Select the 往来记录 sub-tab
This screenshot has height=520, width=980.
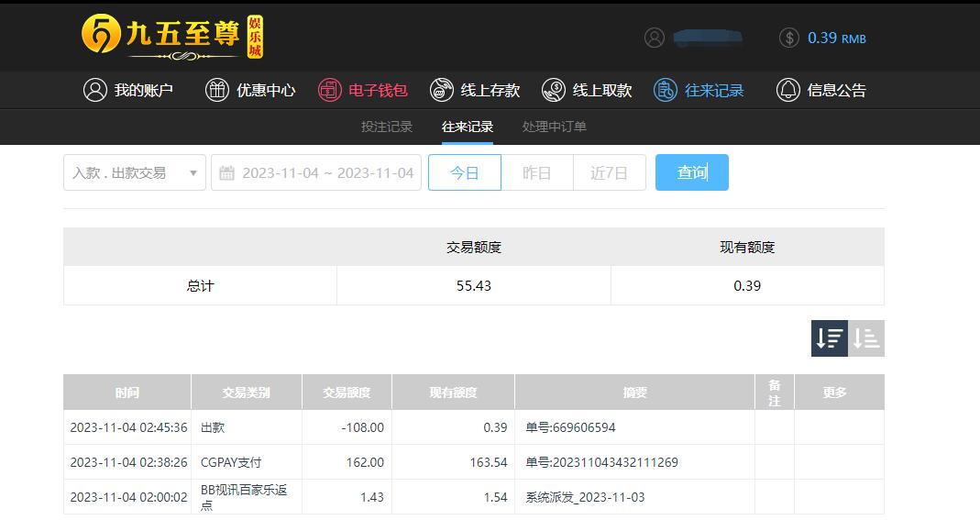coord(468,127)
